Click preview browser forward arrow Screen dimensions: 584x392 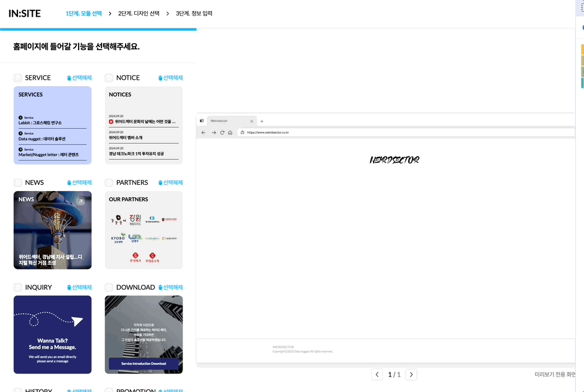pos(214,132)
